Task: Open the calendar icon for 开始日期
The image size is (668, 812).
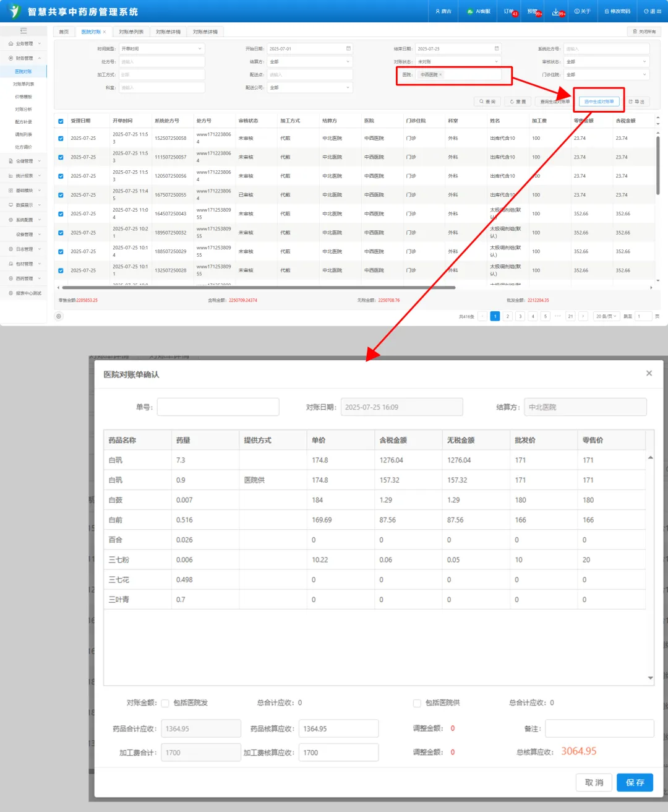Action: pos(348,49)
